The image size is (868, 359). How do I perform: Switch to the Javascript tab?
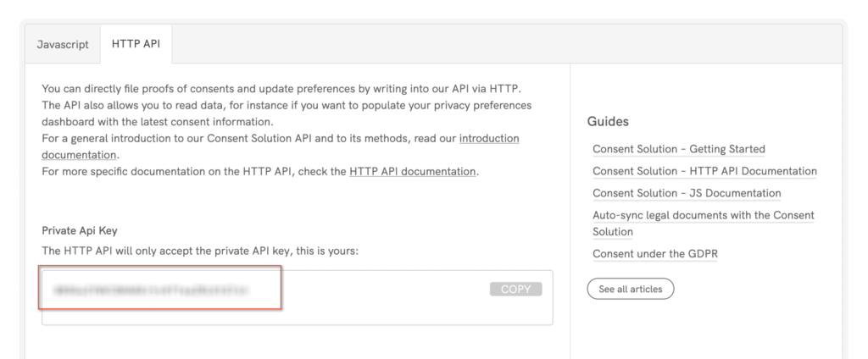pyautogui.click(x=63, y=44)
